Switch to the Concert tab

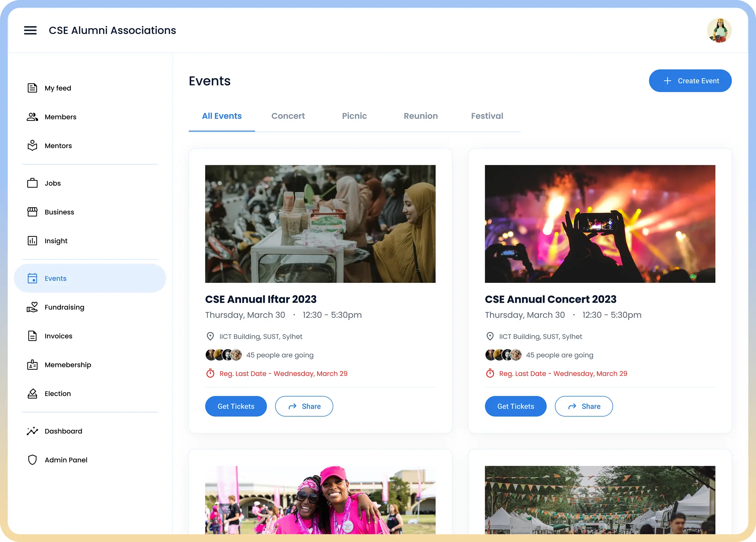pos(288,116)
